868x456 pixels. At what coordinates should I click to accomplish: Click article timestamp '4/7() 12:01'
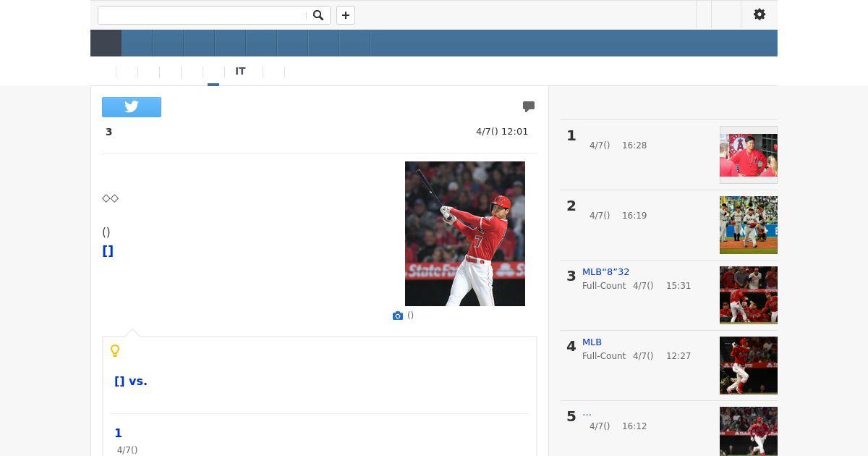point(502,132)
